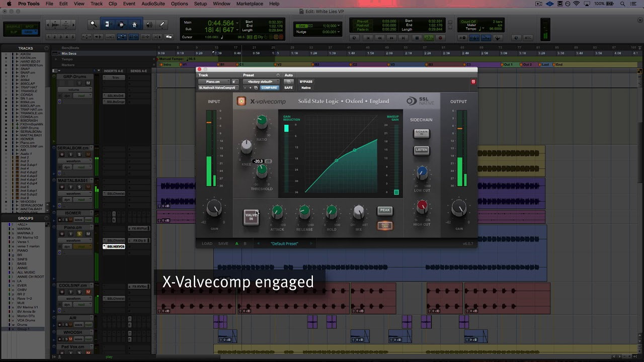Select preset slot A

[237, 243]
